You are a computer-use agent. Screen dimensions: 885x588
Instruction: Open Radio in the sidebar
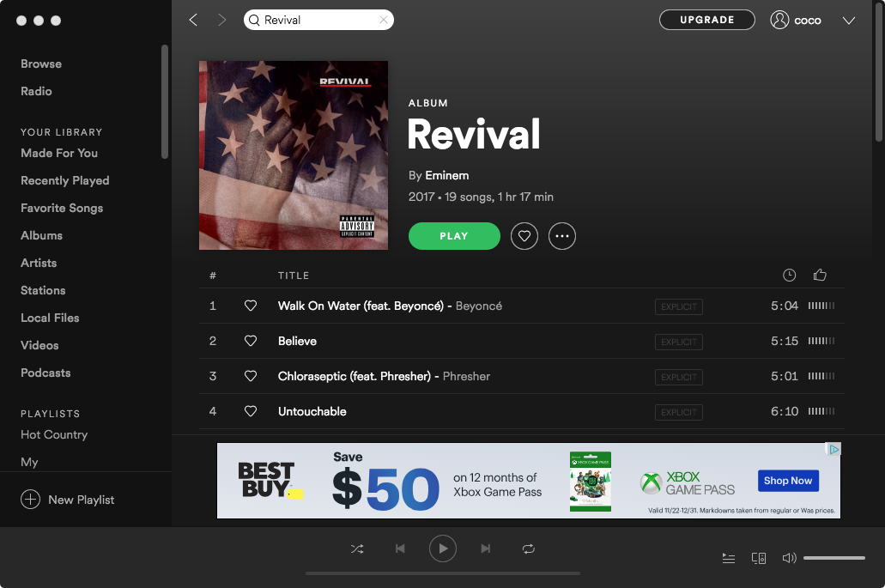[36, 91]
